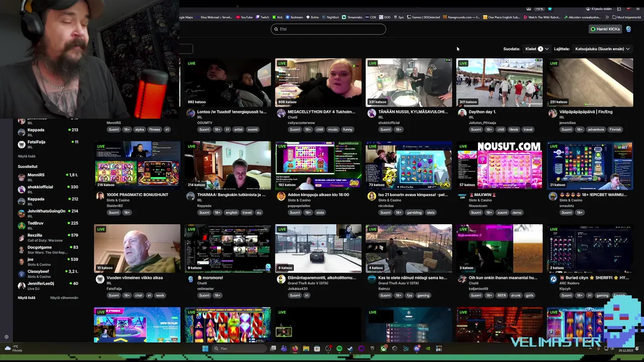The width and height of the screenshot is (644, 362).
Task: Click the Kipzyh channel avatar
Action: tap(553, 279)
